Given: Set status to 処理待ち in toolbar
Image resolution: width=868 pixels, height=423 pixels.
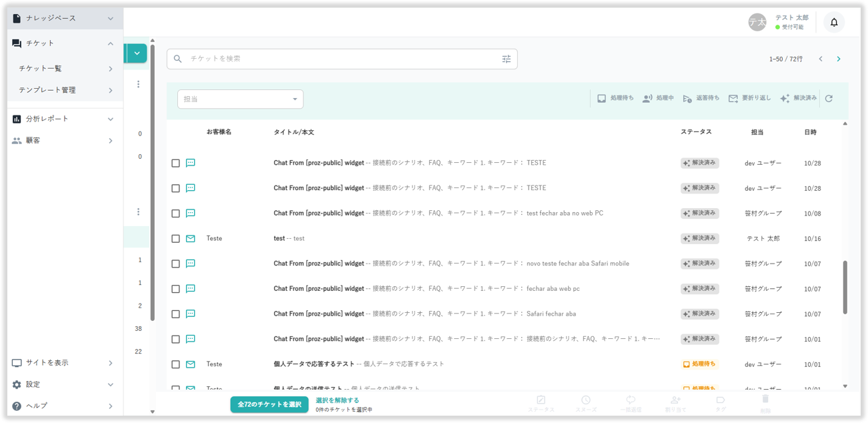Looking at the screenshot, I should (615, 99).
